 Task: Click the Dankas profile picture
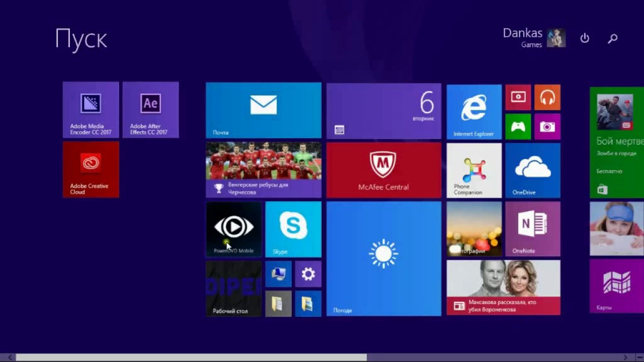coord(556,38)
